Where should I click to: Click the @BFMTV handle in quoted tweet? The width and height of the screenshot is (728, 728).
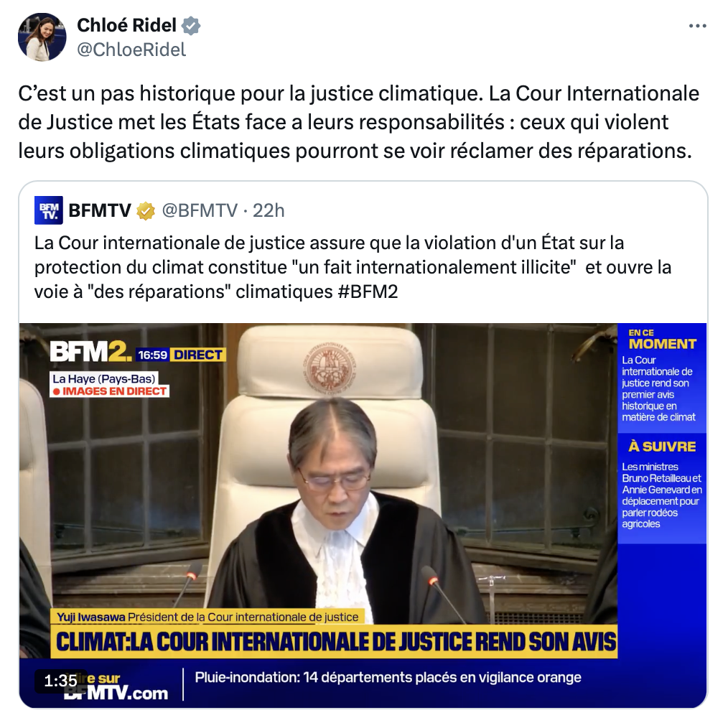[200, 211]
